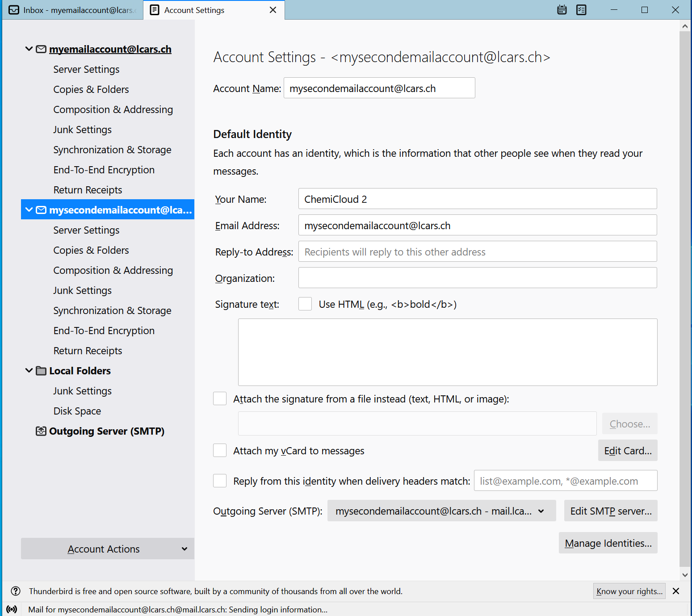Select End-To-End Encryption under mysecondemailaccount

pyautogui.click(x=104, y=331)
